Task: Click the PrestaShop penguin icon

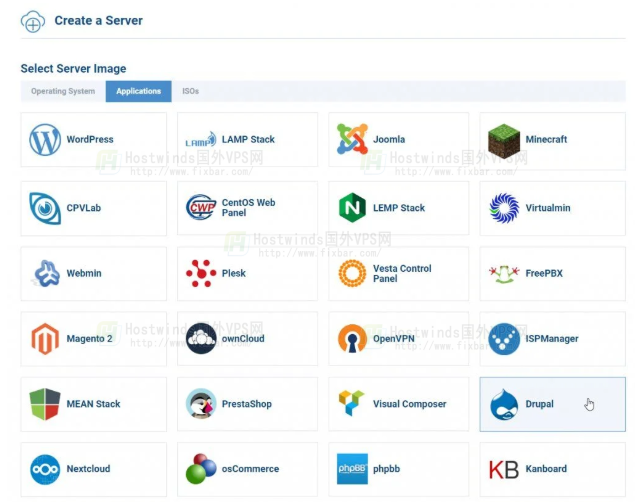Action: [201, 404]
